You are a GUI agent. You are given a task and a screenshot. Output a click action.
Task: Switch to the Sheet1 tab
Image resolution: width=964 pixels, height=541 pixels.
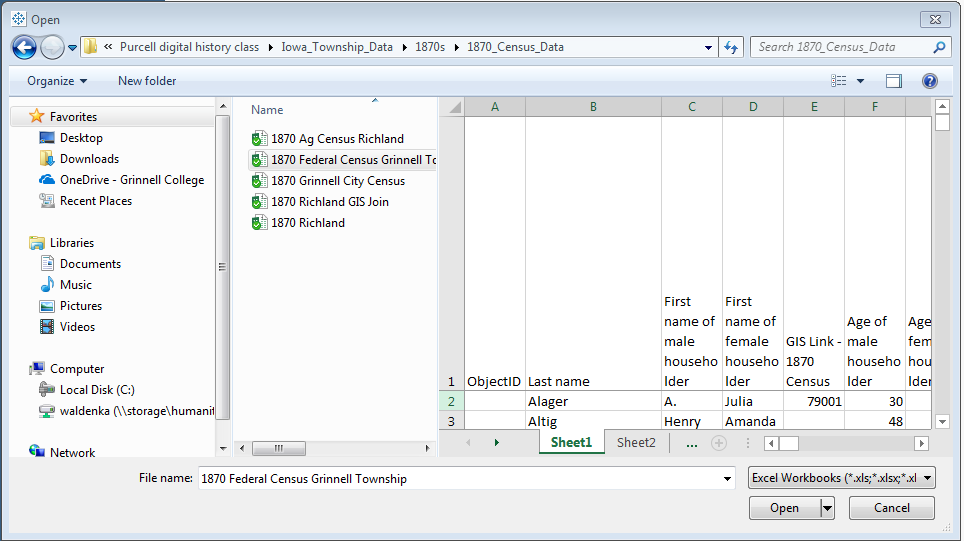572,443
